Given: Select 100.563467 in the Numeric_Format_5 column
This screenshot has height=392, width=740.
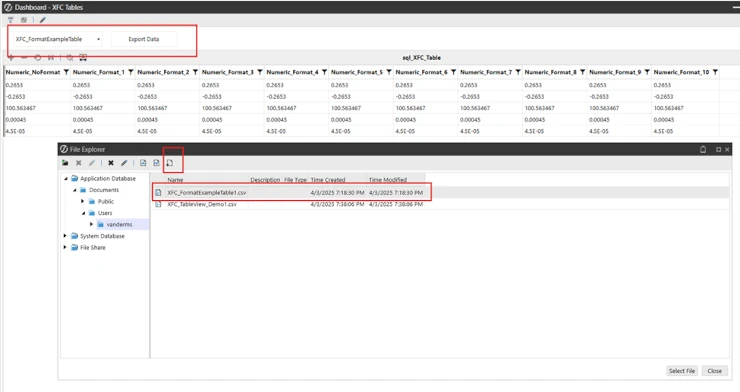Looking at the screenshot, I should pos(346,108).
